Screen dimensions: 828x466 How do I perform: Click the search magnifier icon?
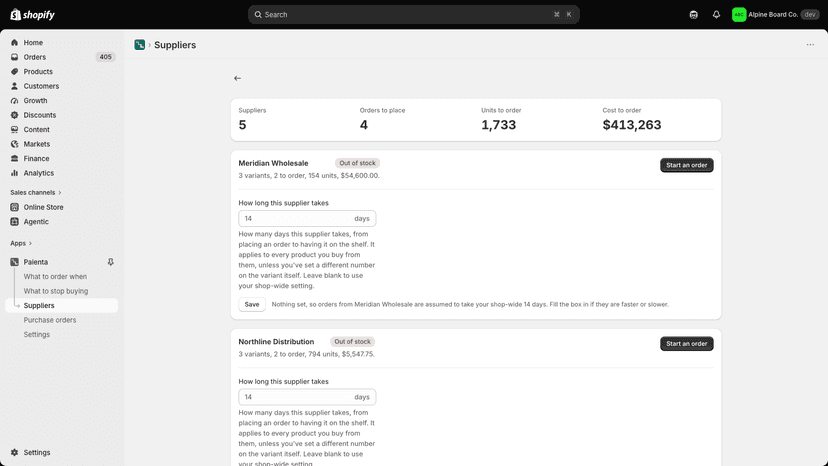258,15
